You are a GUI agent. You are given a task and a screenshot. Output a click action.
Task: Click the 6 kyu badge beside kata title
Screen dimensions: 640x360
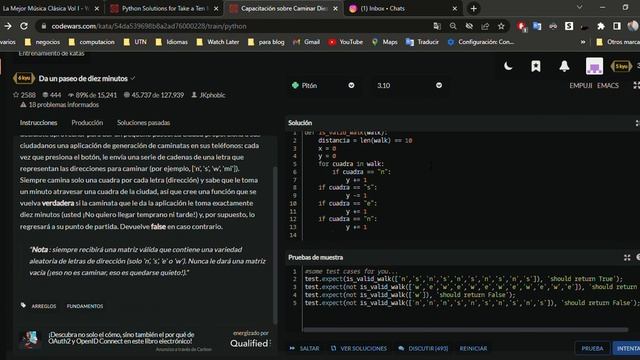pos(24,78)
